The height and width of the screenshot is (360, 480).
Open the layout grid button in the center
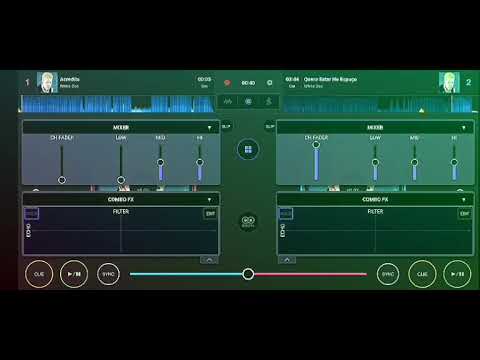(x=248, y=149)
